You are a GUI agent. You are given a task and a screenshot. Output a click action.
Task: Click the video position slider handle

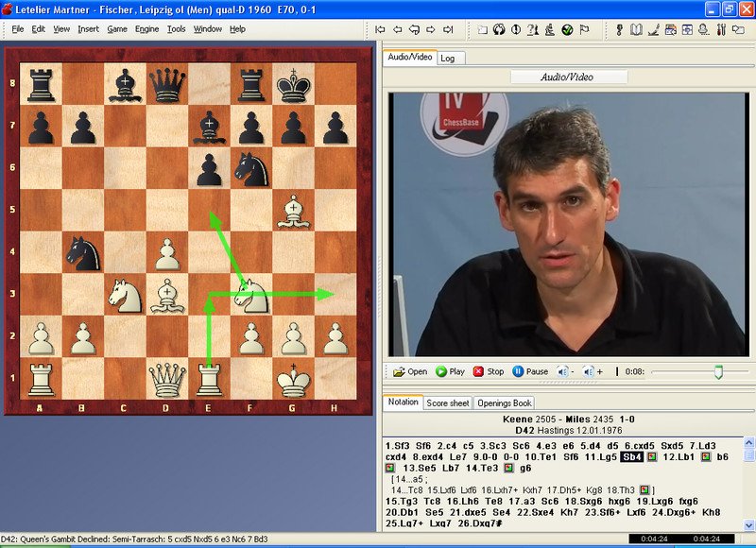(x=718, y=371)
